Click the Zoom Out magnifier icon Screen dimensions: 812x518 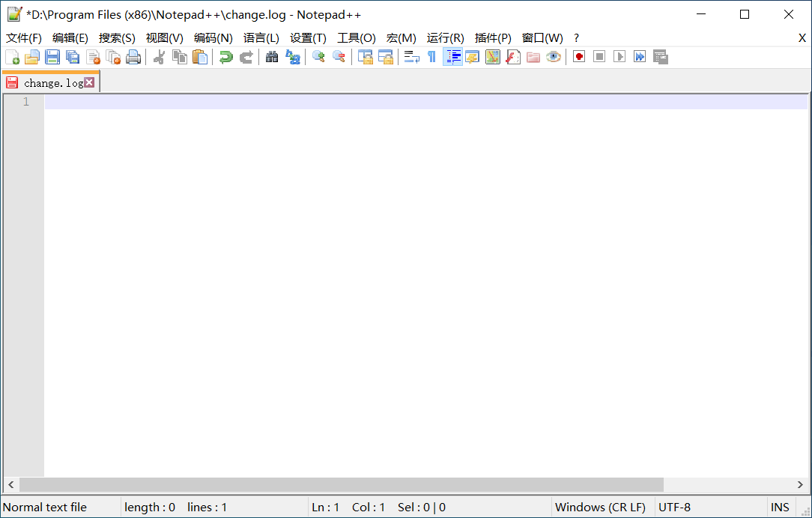339,57
